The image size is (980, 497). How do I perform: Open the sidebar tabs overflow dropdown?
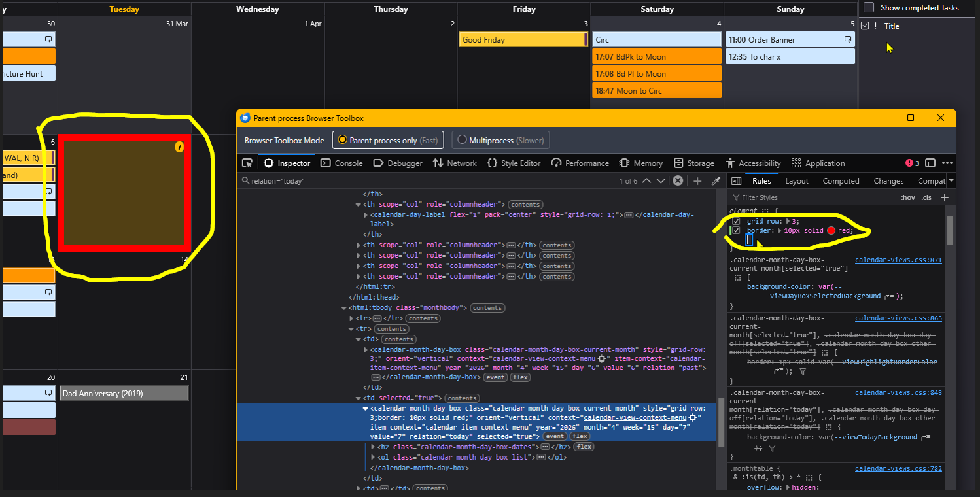click(x=951, y=181)
